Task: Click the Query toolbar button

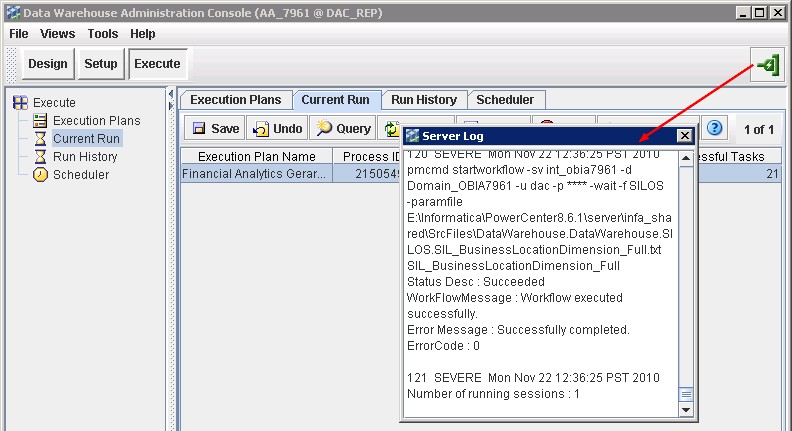Action: pyautogui.click(x=342, y=129)
